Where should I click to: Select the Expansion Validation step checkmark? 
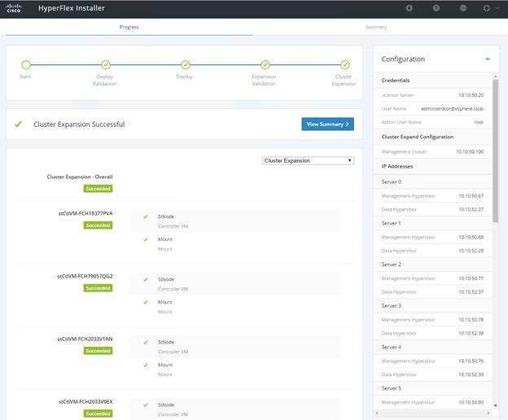(x=265, y=65)
